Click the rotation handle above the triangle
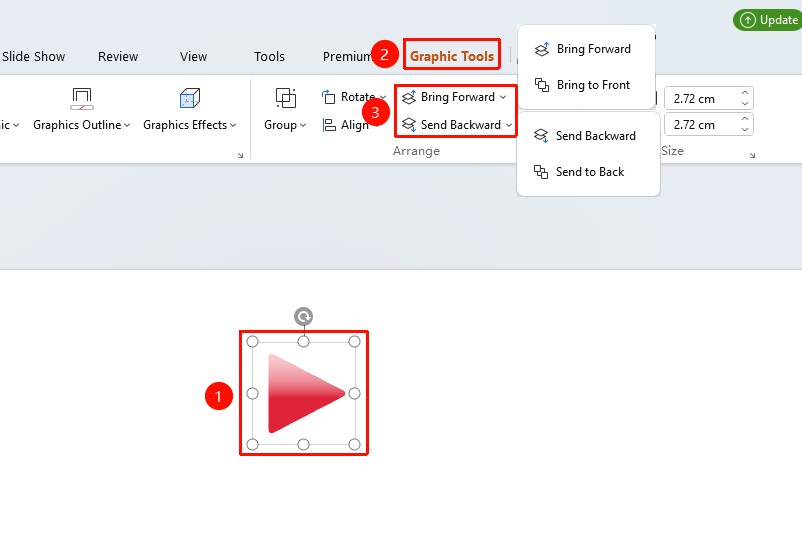This screenshot has width=802, height=549. (303, 317)
